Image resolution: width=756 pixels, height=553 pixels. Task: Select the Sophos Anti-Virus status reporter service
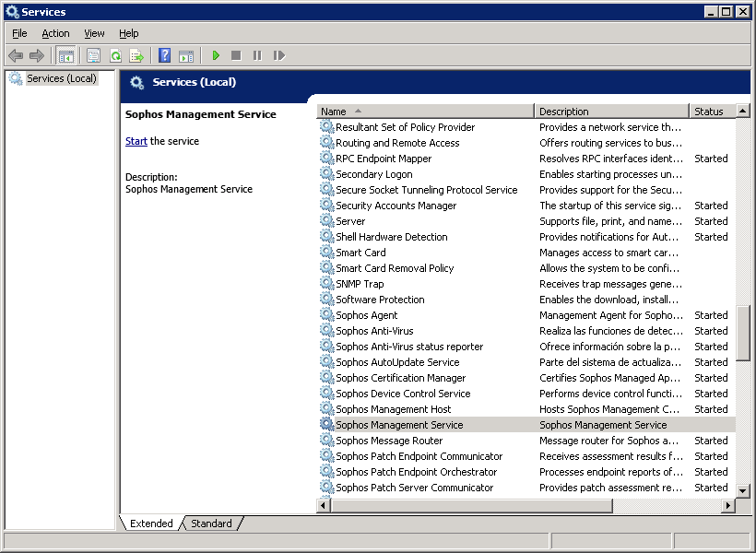click(409, 347)
